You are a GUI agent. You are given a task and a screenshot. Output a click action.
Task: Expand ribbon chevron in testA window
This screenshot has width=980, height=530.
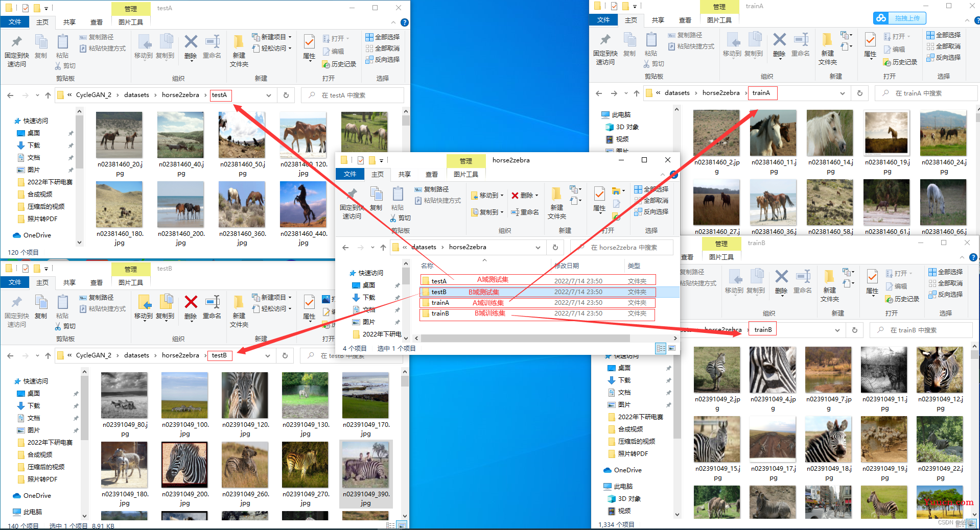[x=393, y=22]
